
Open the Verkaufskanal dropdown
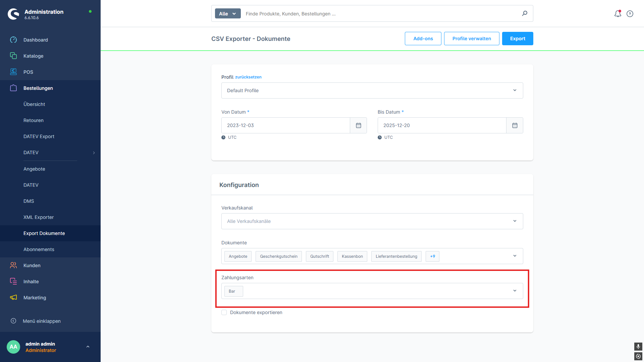click(515, 221)
